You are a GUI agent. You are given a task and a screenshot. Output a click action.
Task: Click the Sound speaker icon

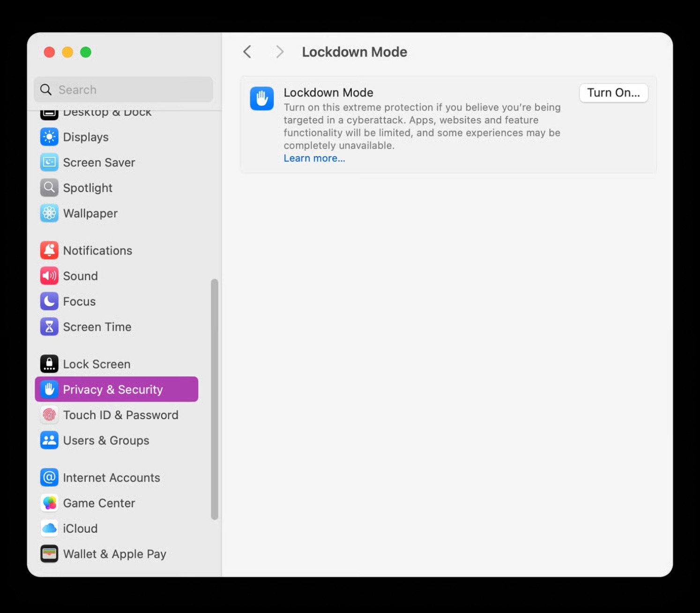pos(49,276)
